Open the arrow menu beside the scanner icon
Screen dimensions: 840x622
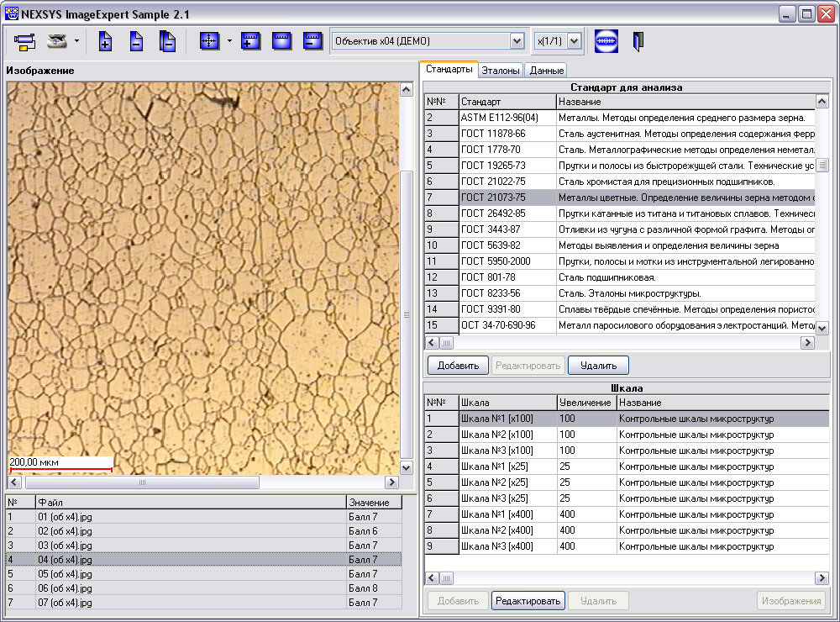(x=76, y=41)
